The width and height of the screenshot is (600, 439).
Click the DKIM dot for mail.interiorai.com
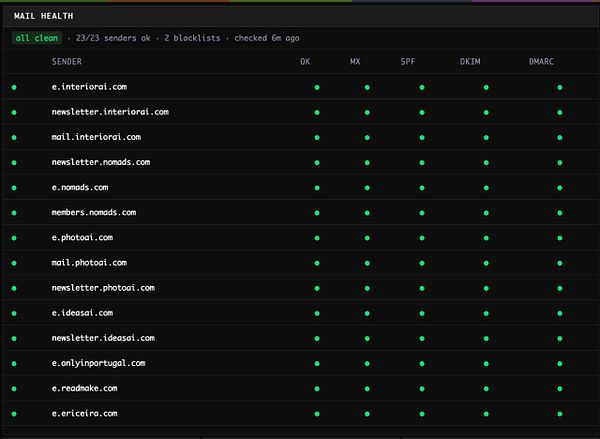[x=486, y=138]
